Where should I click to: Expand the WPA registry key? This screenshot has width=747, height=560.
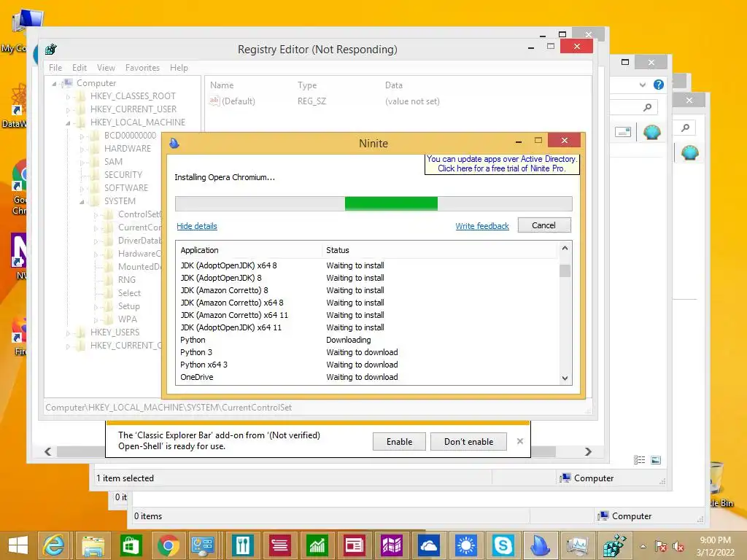tap(96, 320)
